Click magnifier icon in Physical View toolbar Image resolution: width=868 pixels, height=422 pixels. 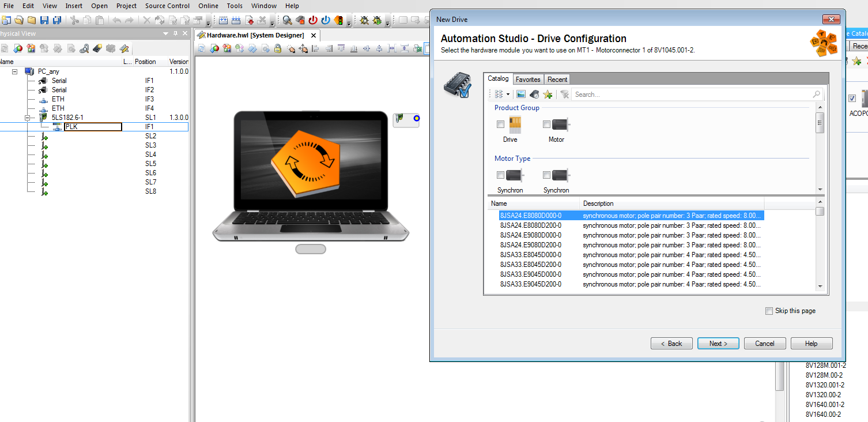click(84, 48)
